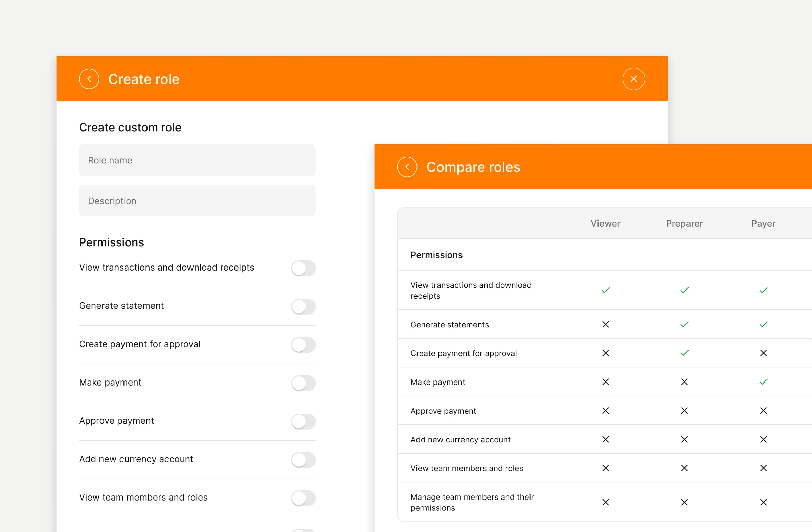This screenshot has height=532, width=812.
Task: Click the Payer checkmark for View transactions row
Action: click(763, 291)
